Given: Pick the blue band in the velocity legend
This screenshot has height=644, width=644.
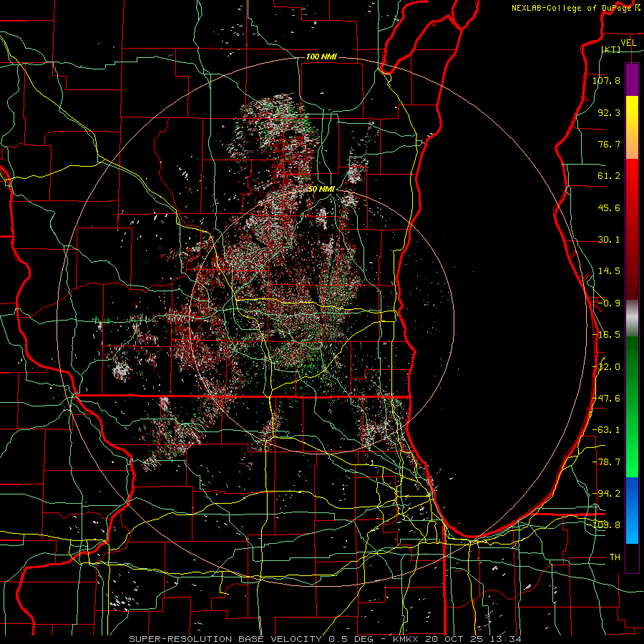Looking at the screenshot, I should pos(632,510).
